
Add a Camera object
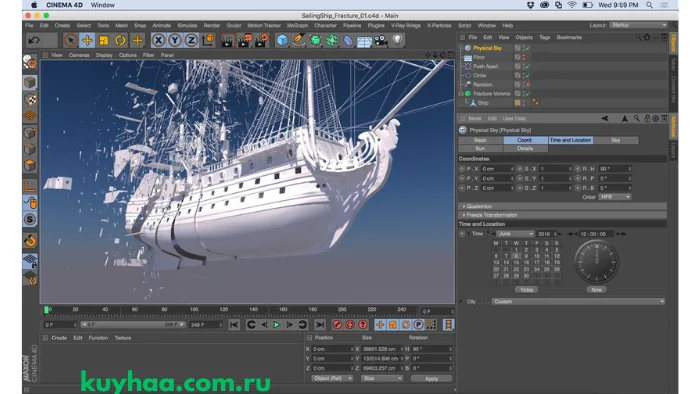pyautogui.click(x=381, y=41)
